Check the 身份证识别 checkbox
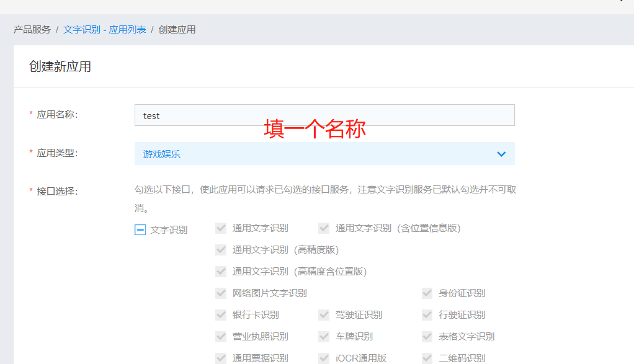 [426, 293]
